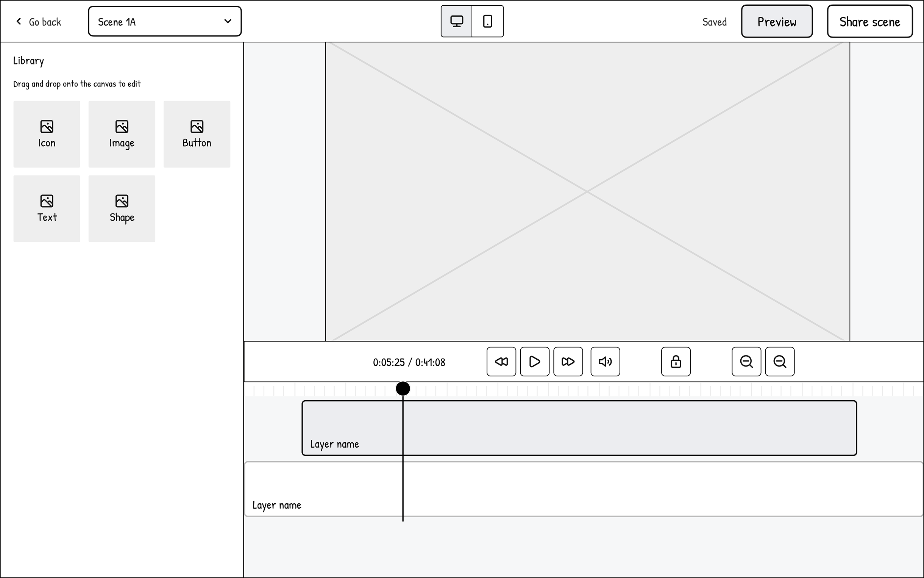This screenshot has height=578, width=924.
Task: Select the shaded dark-bordered Layer name clip
Action: coord(579,428)
